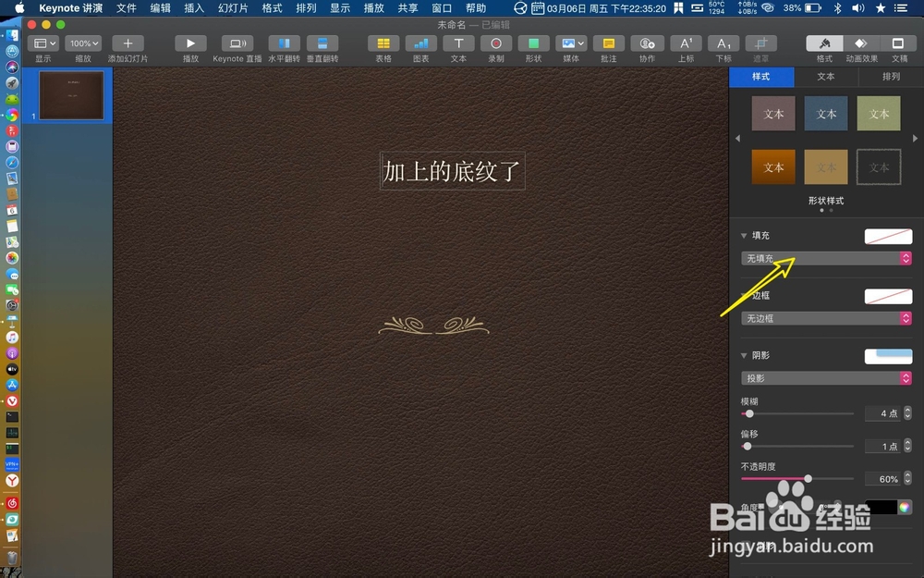This screenshot has height=578, width=924.
Task: Go to previous shape styles page
Action: (737, 138)
